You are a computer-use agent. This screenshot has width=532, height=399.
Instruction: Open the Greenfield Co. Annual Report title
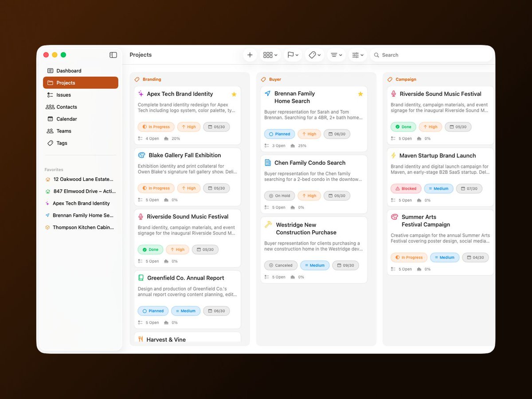(186, 278)
